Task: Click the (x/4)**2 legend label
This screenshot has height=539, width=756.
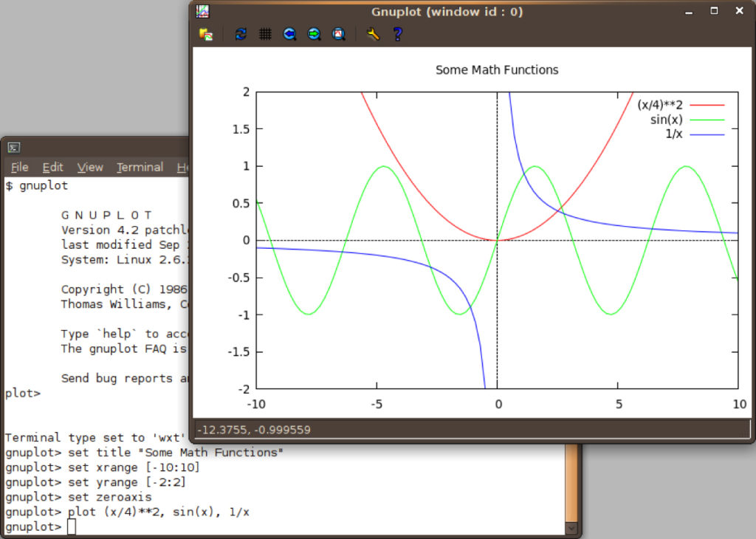Action: [661, 104]
